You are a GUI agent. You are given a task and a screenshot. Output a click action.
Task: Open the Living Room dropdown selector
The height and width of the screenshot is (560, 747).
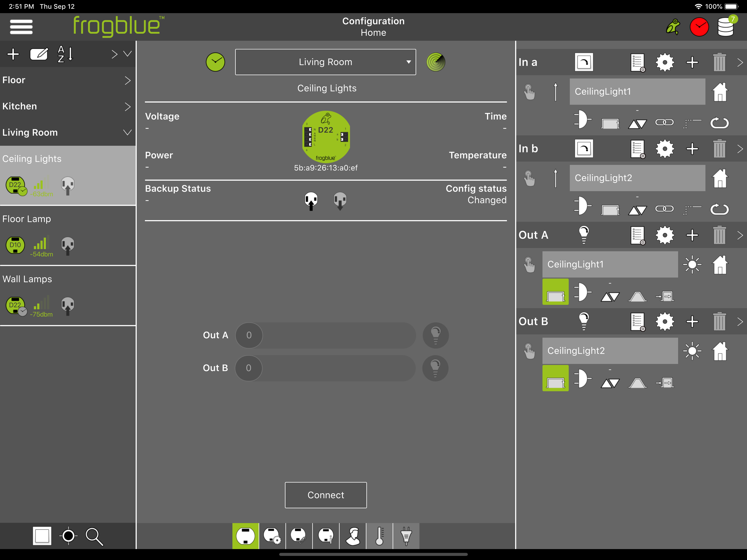326,62
